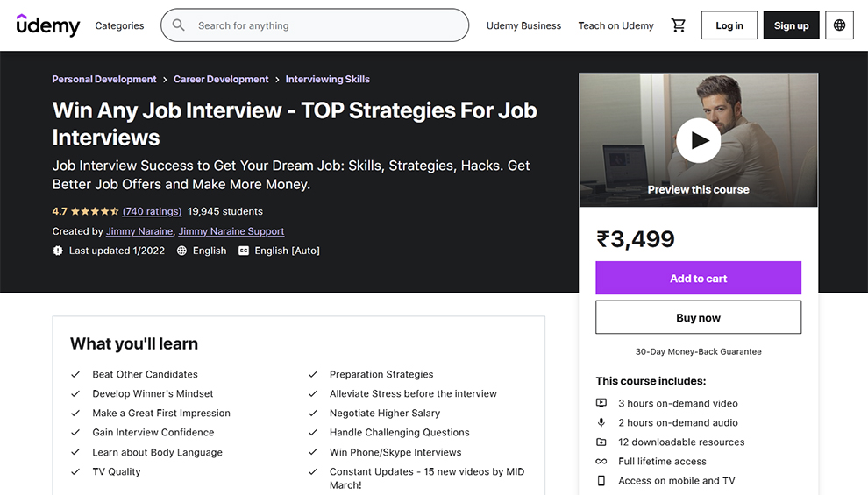Click the last updated badge icon
This screenshot has height=495, width=868.
[58, 251]
